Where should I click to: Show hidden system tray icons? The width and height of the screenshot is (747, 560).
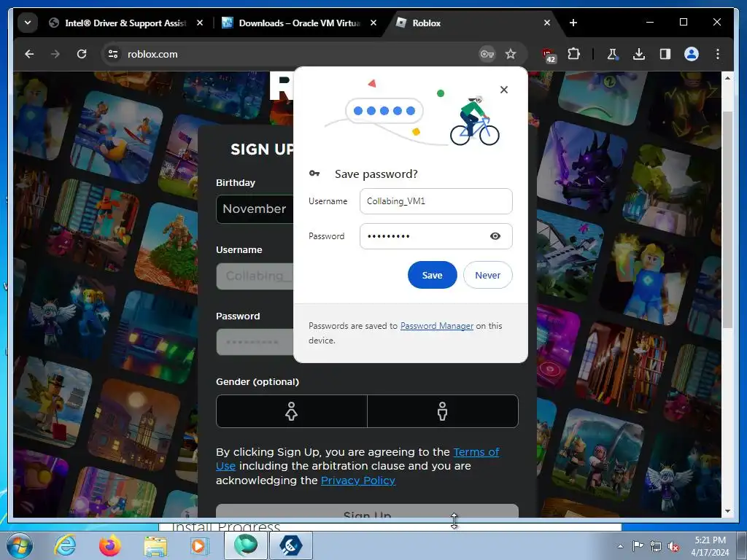pos(620,546)
